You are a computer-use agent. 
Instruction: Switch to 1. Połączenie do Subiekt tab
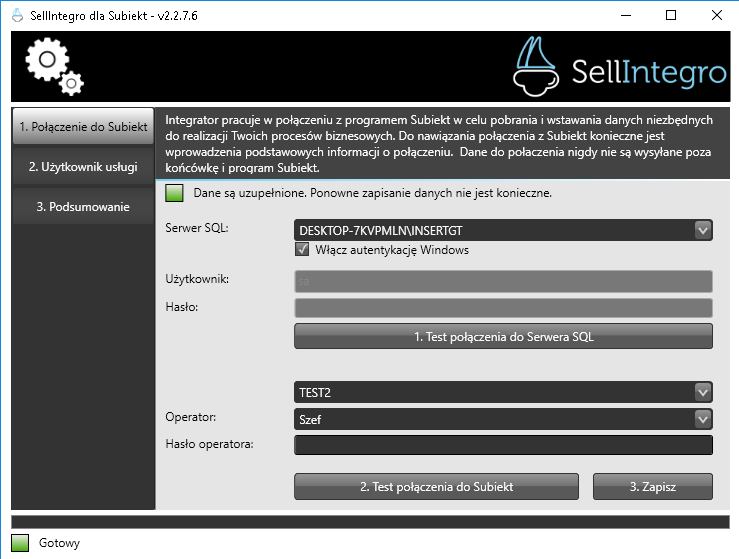point(83,128)
